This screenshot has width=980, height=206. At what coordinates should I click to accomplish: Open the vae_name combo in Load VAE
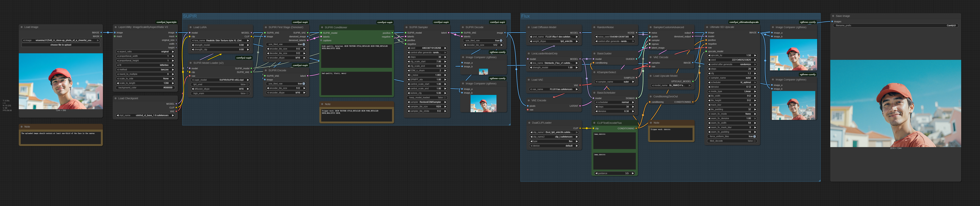coord(554,89)
